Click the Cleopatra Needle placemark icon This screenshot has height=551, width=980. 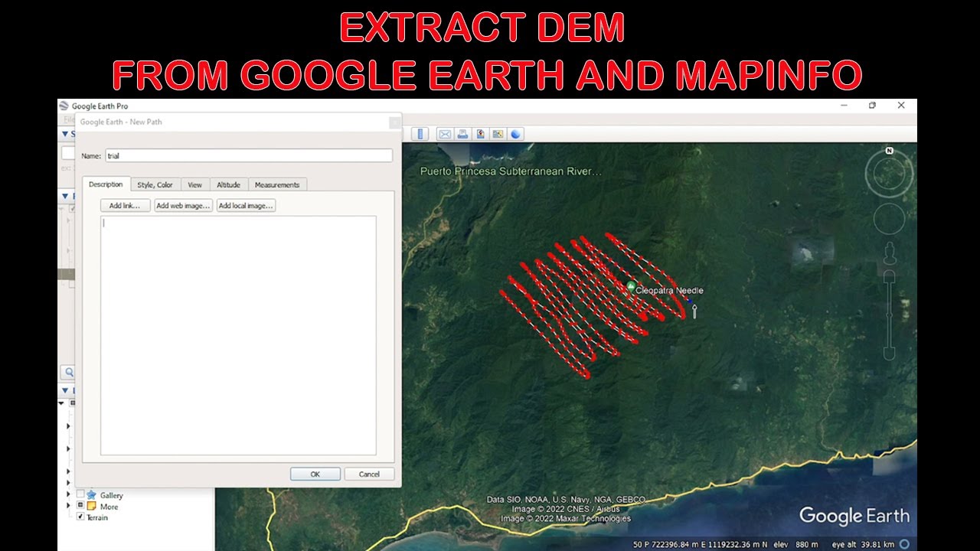(x=631, y=287)
